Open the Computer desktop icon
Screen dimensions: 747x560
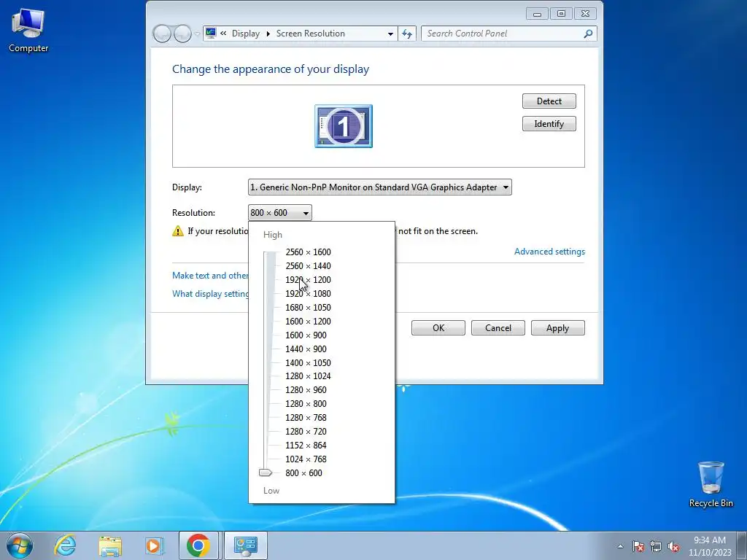click(x=28, y=31)
